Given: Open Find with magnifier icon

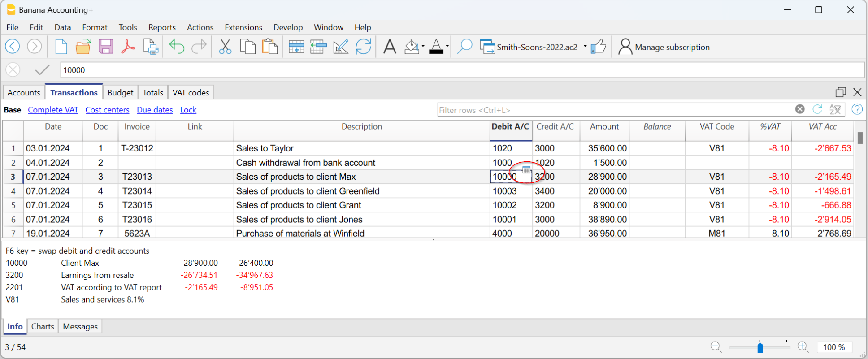Looking at the screenshot, I should (465, 46).
